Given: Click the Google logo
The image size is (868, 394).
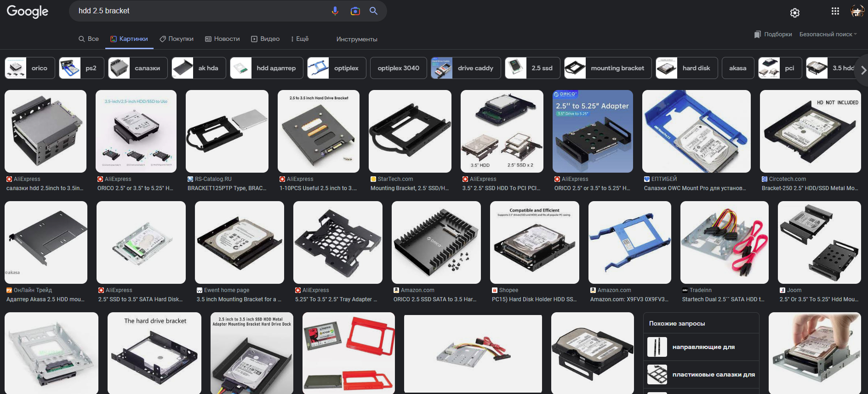Looking at the screenshot, I should click(27, 11).
